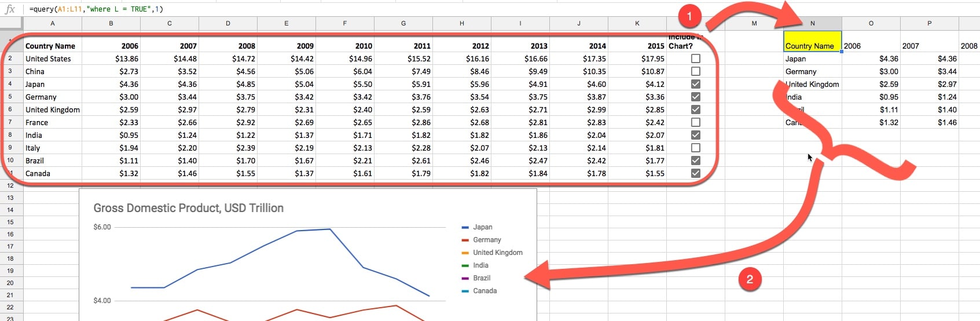The image size is (980, 321).
Task: Uncheck the Brazil include checkbox
Action: [x=696, y=160]
